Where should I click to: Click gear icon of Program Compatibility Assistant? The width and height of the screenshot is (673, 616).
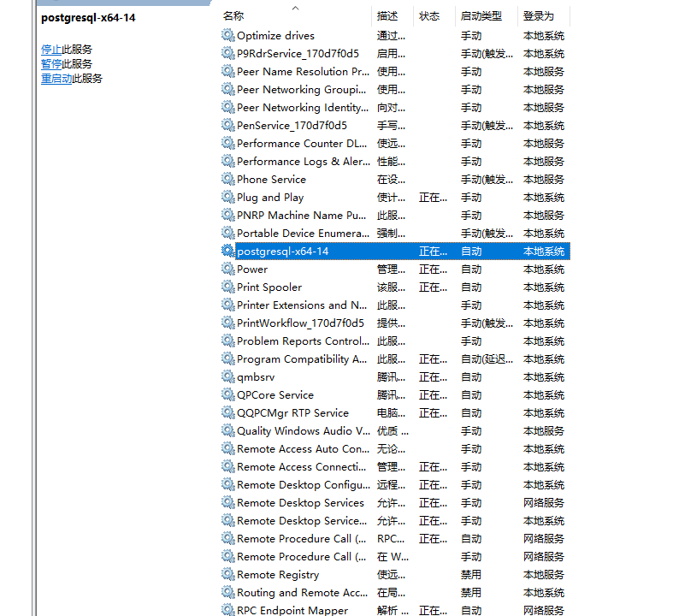click(228, 358)
